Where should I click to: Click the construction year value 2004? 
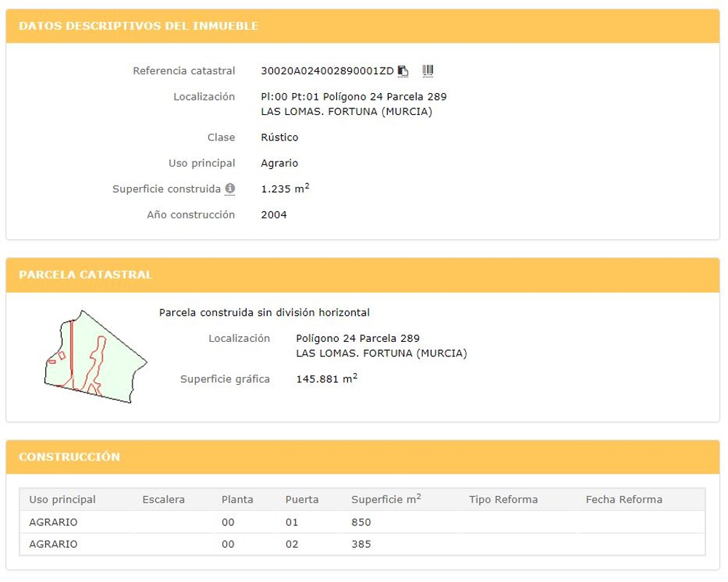tap(274, 215)
